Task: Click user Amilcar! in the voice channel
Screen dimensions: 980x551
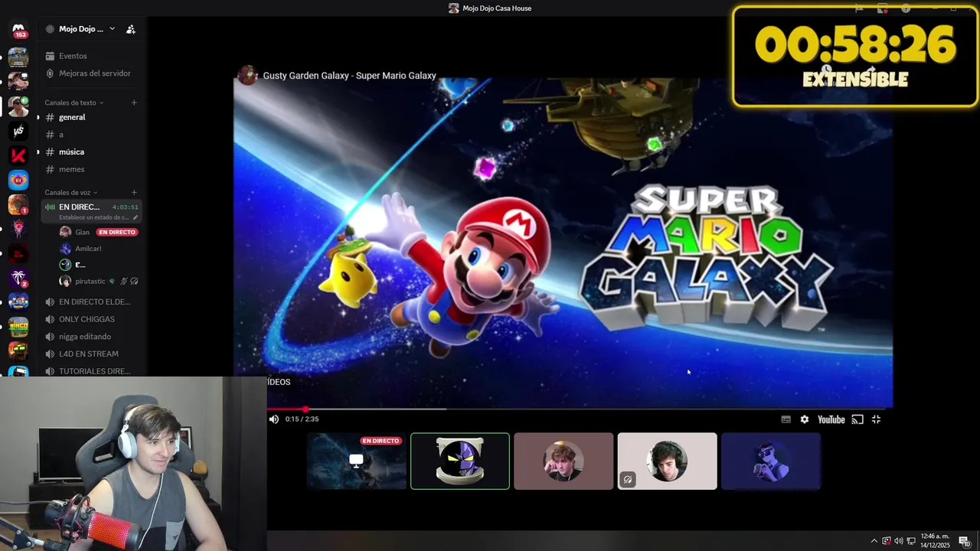Action: (88, 249)
